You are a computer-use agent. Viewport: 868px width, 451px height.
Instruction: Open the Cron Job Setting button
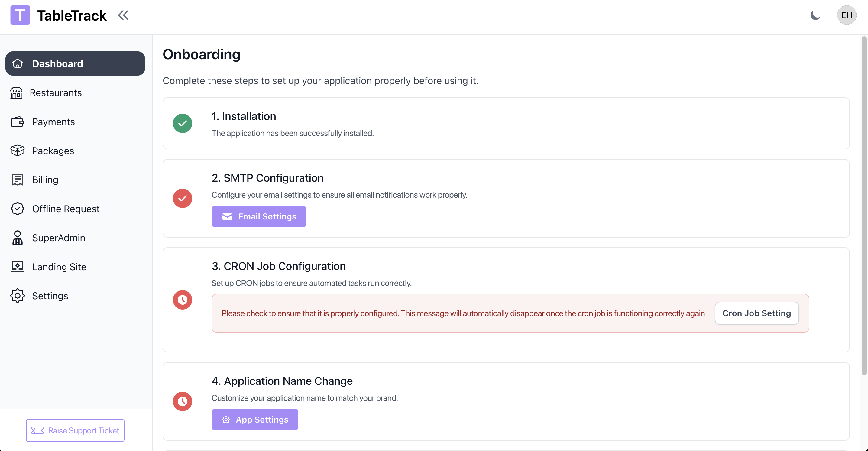pyautogui.click(x=756, y=313)
